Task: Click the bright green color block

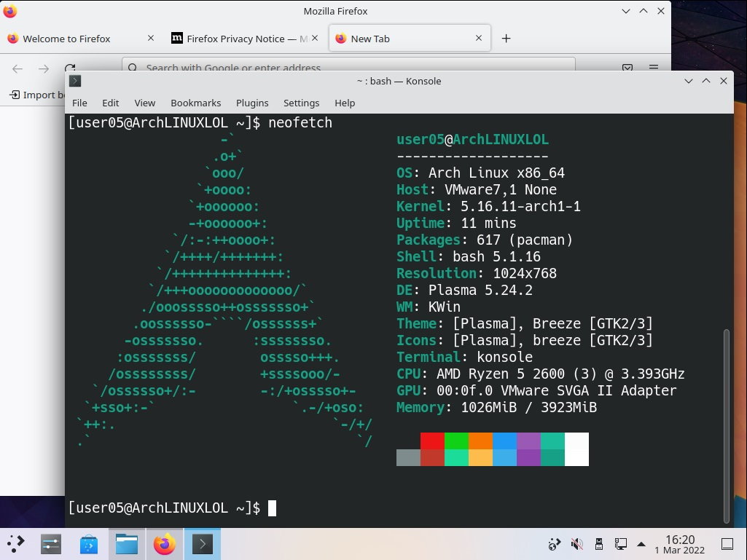Action: (456, 441)
